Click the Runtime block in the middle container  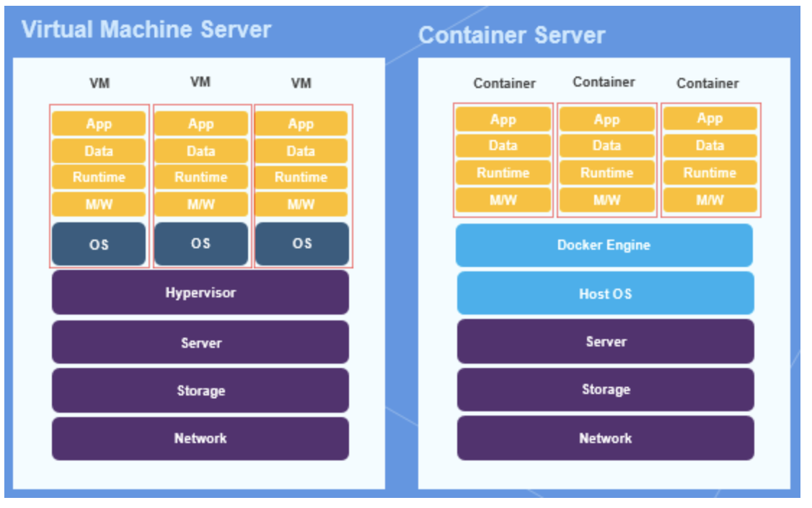click(x=607, y=172)
